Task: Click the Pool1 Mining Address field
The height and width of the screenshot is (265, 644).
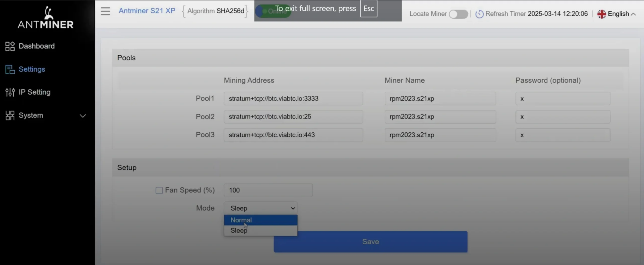Action: [293, 98]
